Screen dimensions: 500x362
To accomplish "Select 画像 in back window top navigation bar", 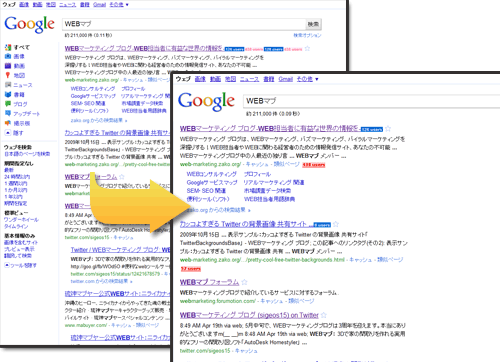I will [x=24, y=4].
